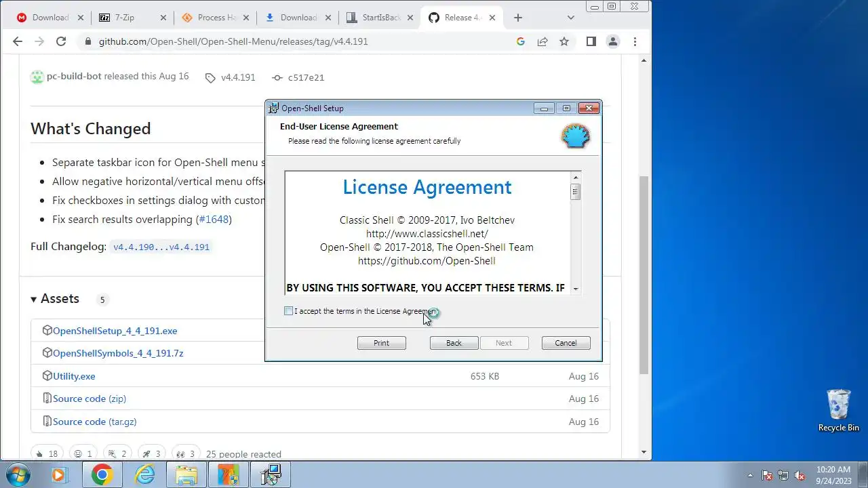Switch to the first Download tab

pyautogui.click(x=49, y=18)
